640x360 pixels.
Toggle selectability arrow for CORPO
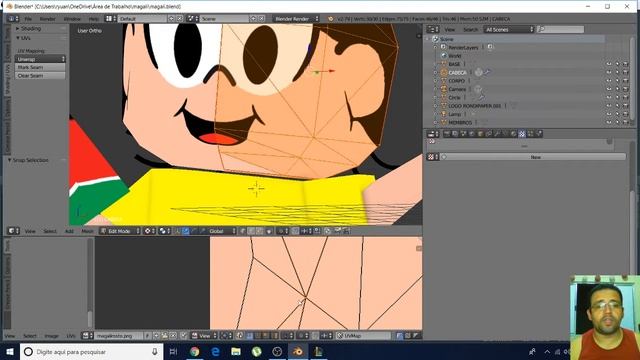point(617,81)
